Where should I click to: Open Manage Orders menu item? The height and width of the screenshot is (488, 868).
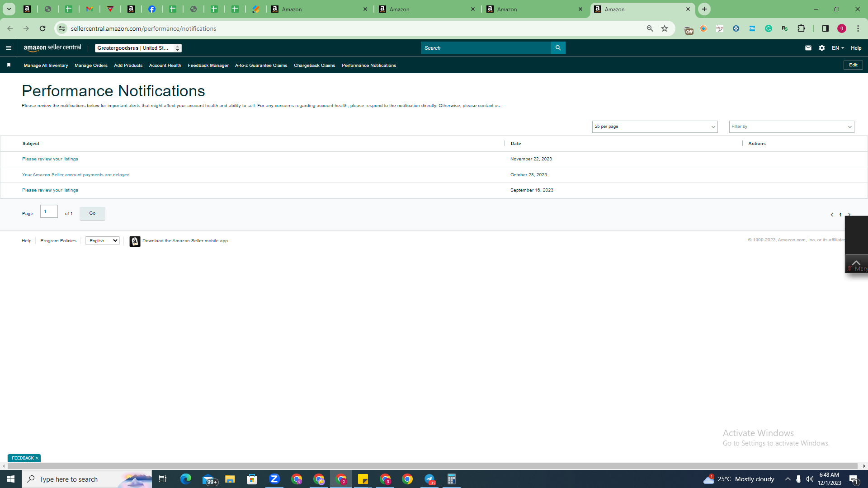click(91, 66)
